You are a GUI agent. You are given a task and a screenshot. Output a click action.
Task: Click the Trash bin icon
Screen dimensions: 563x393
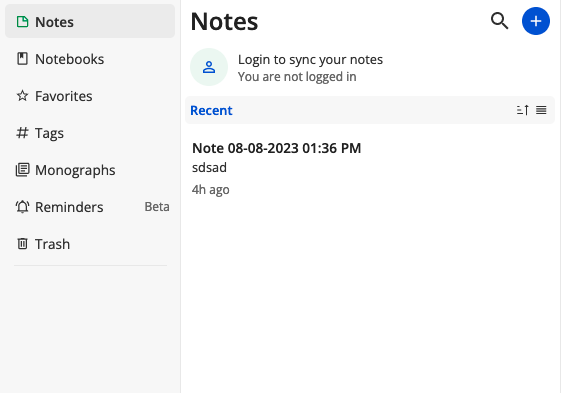point(22,244)
